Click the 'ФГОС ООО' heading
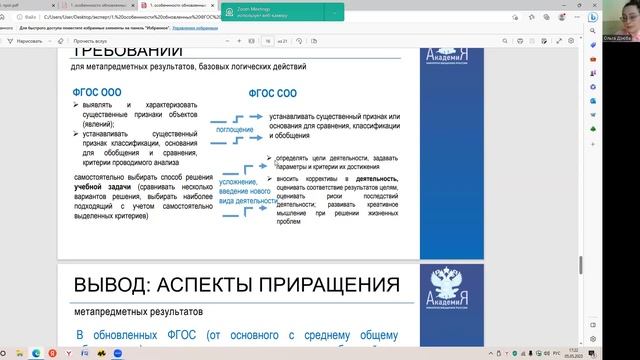640x360 pixels. coord(97,93)
